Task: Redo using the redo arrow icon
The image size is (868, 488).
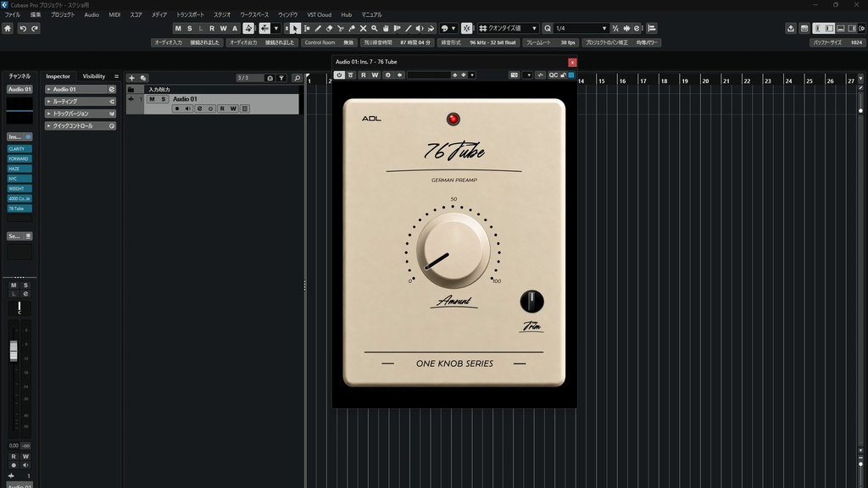Action: pos(34,28)
